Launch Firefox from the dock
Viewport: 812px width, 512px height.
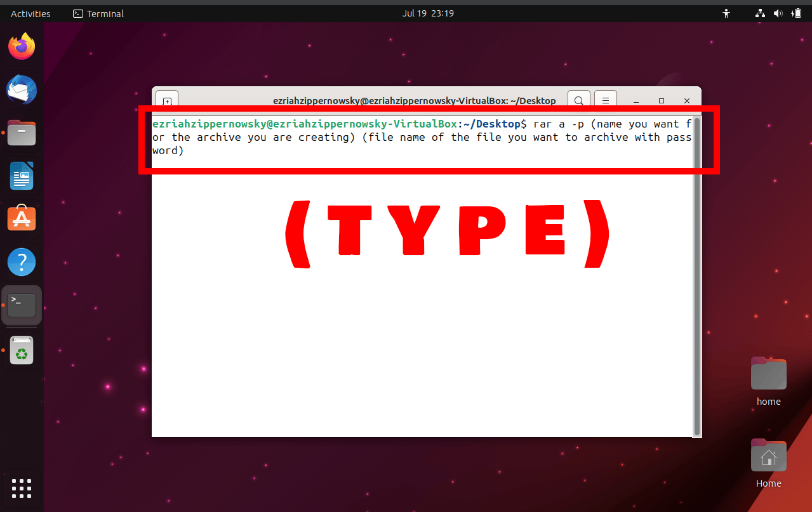click(x=22, y=46)
